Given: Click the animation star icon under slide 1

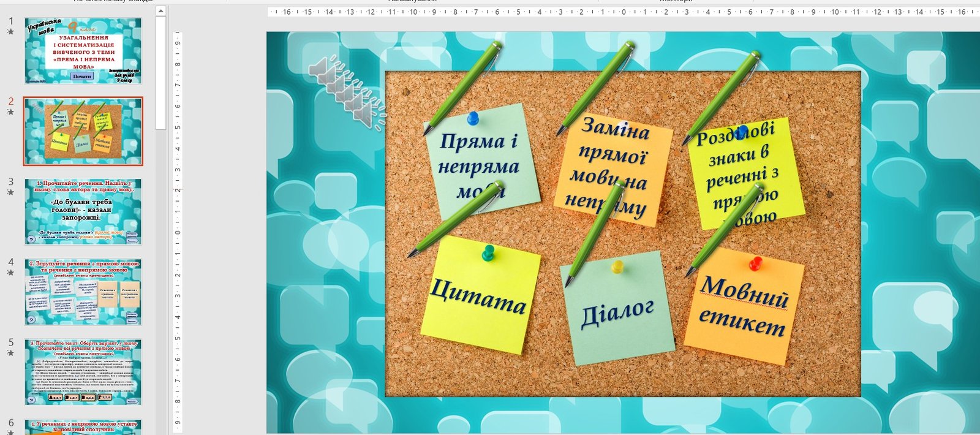Looking at the screenshot, I should click(x=10, y=32).
